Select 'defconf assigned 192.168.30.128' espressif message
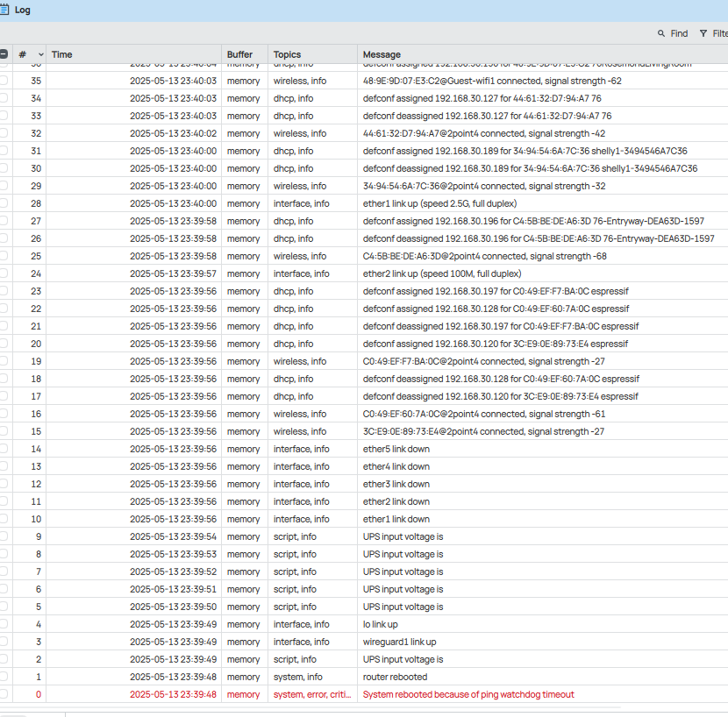This screenshot has height=717, width=728. [x=496, y=309]
